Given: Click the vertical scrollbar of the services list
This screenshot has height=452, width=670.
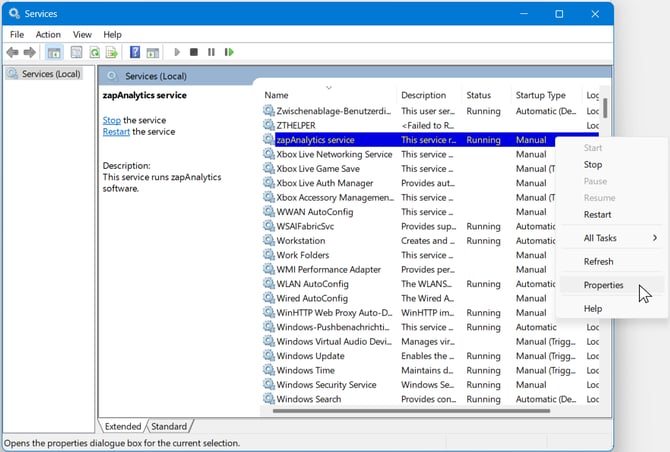Looking at the screenshot, I should 605,110.
